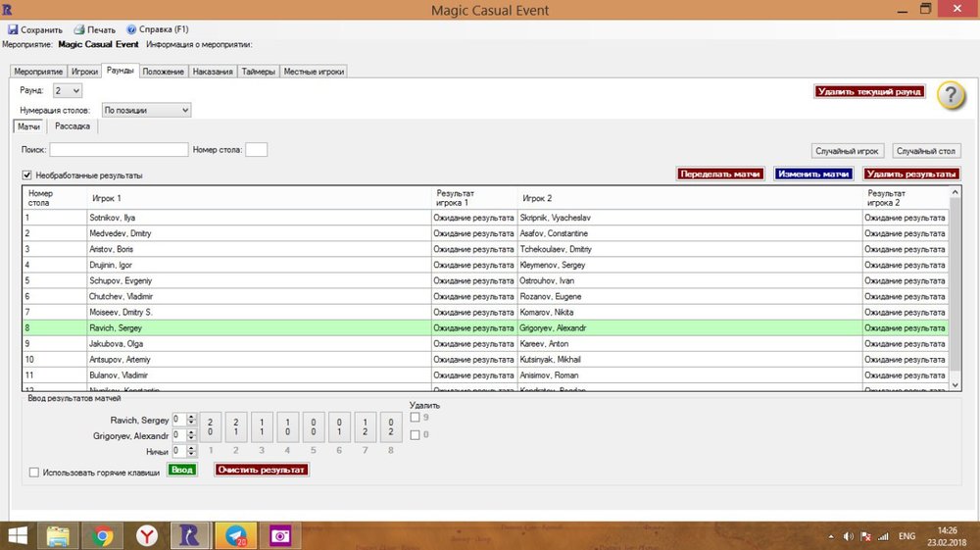This screenshot has height=550, width=980.
Task: Show hidden system tray icons
Action: coord(831,536)
